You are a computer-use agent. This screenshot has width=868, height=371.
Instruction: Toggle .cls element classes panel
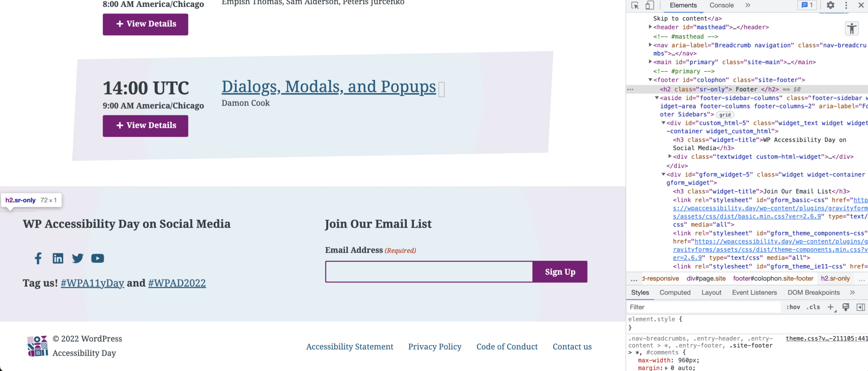click(x=813, y=307)
